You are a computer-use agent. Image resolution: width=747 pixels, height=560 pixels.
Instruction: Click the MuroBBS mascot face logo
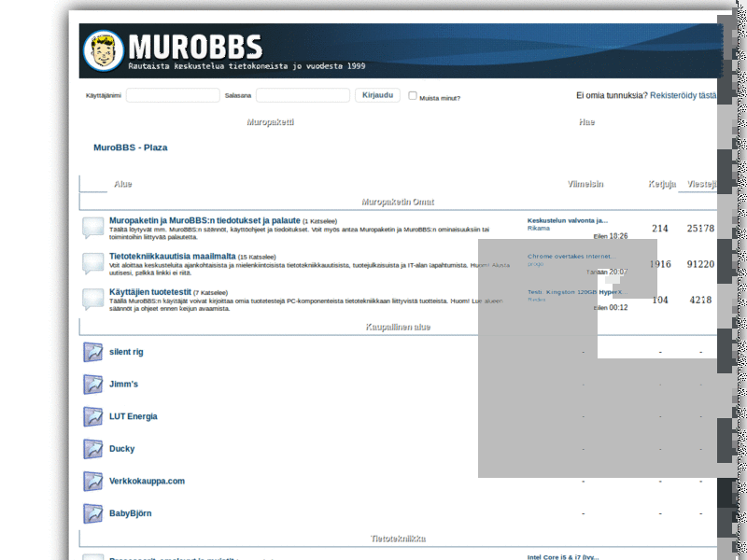coord(104,51)
